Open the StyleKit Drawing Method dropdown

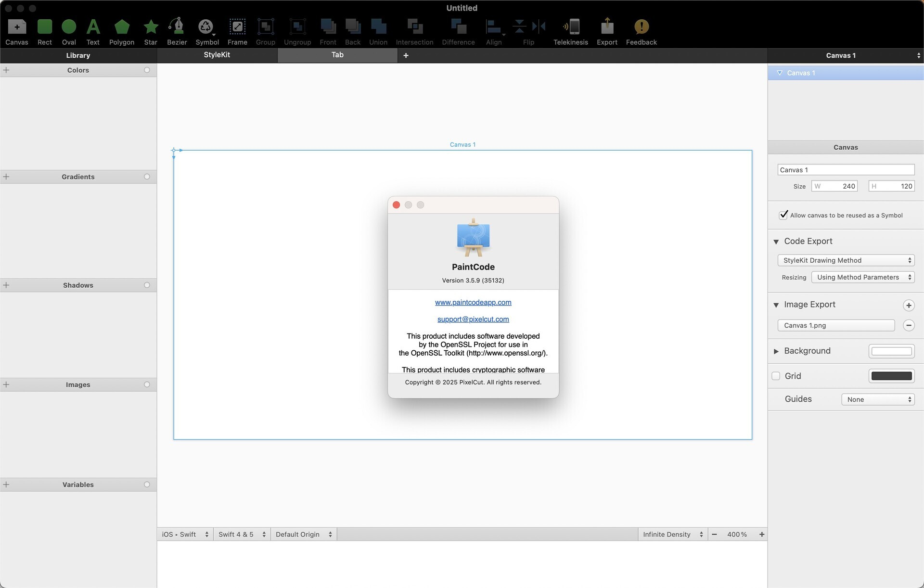pos(846,260)
